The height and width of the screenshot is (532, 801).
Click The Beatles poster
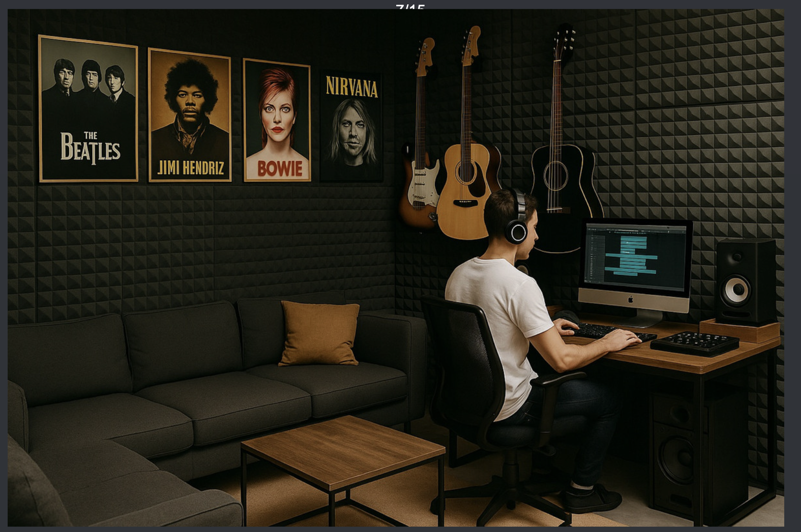pos(89,109)
